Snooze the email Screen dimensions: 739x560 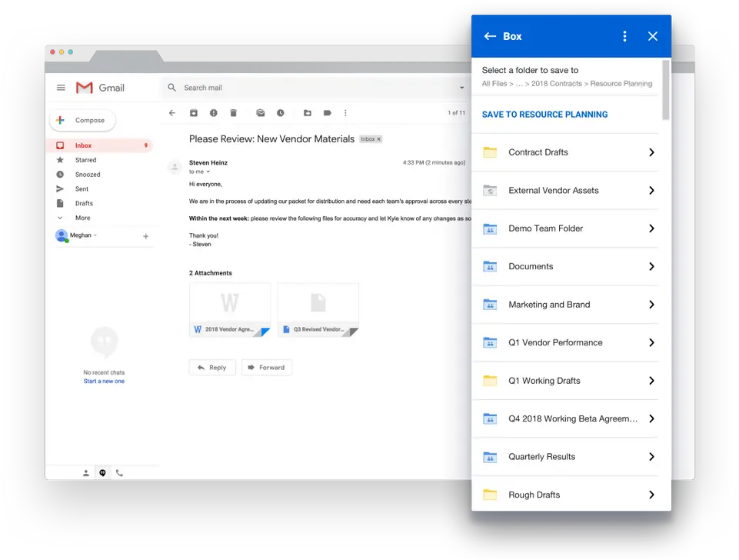tap(281, 113)
